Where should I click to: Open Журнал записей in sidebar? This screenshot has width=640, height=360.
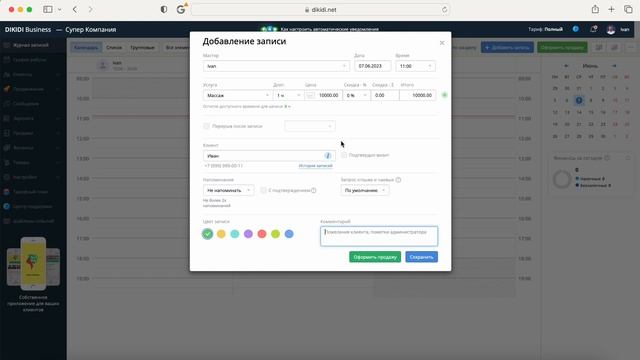[33, 45]
